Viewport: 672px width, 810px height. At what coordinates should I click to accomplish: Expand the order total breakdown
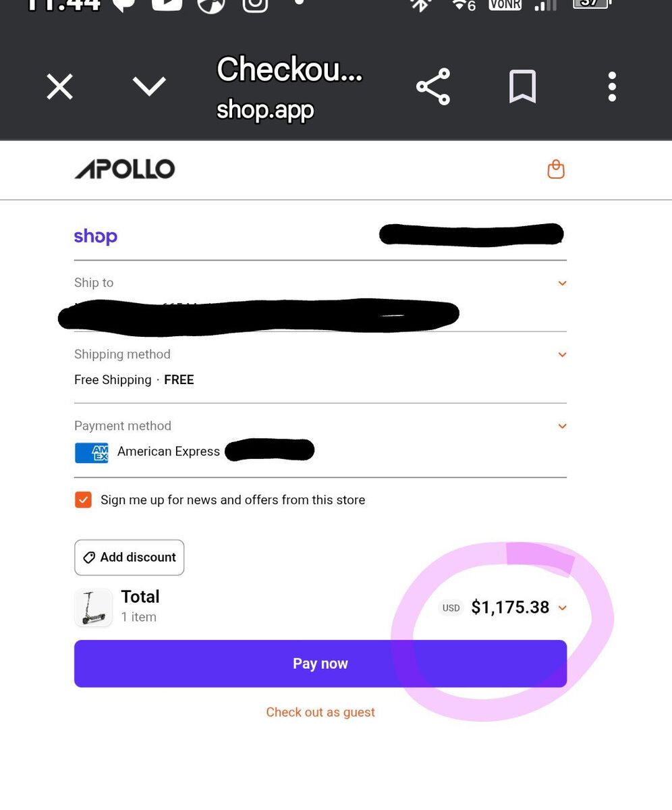pyautogui.click(x=563, y=607)
